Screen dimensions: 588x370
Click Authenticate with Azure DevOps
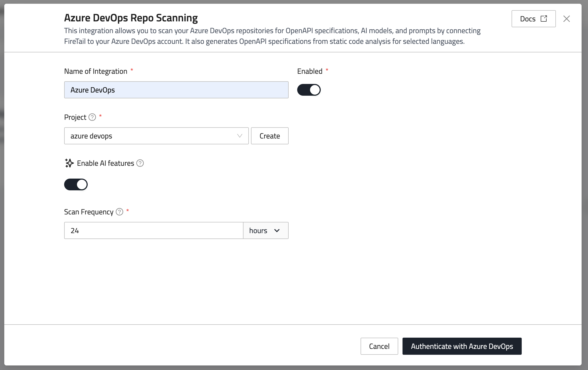coord(462,346)
